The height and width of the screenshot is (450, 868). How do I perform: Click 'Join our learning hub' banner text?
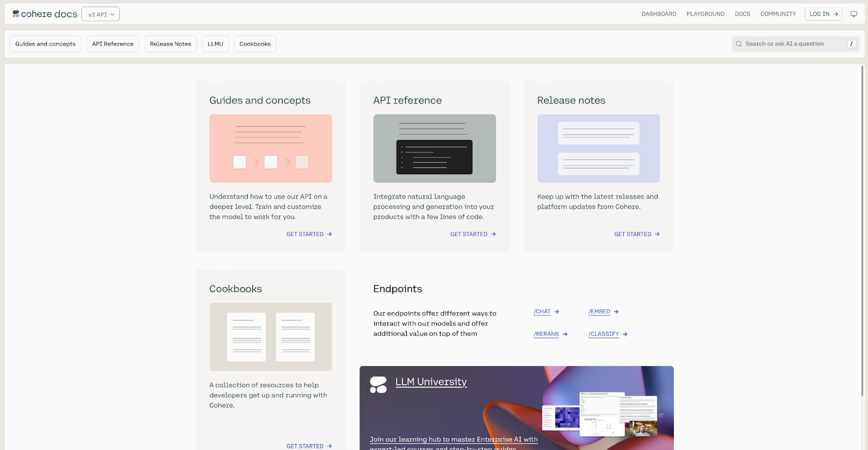click(x=454, y=443)
